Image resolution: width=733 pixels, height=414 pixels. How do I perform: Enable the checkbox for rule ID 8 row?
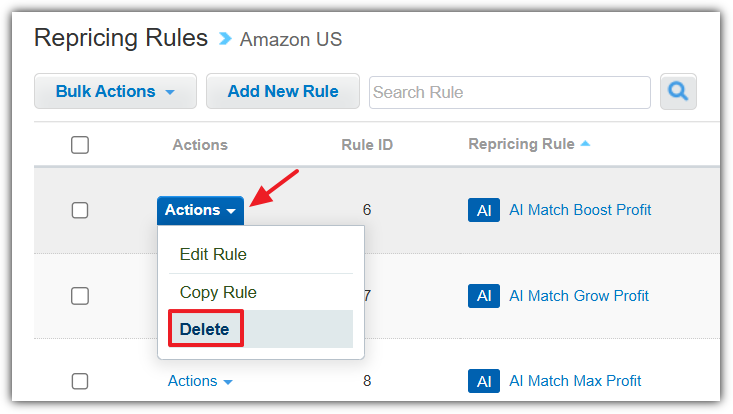pos(80,381)
